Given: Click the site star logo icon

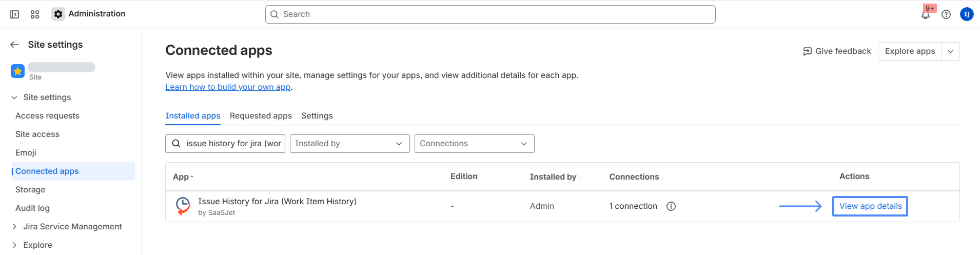Looking at the screenshot, I should point(18,71).
